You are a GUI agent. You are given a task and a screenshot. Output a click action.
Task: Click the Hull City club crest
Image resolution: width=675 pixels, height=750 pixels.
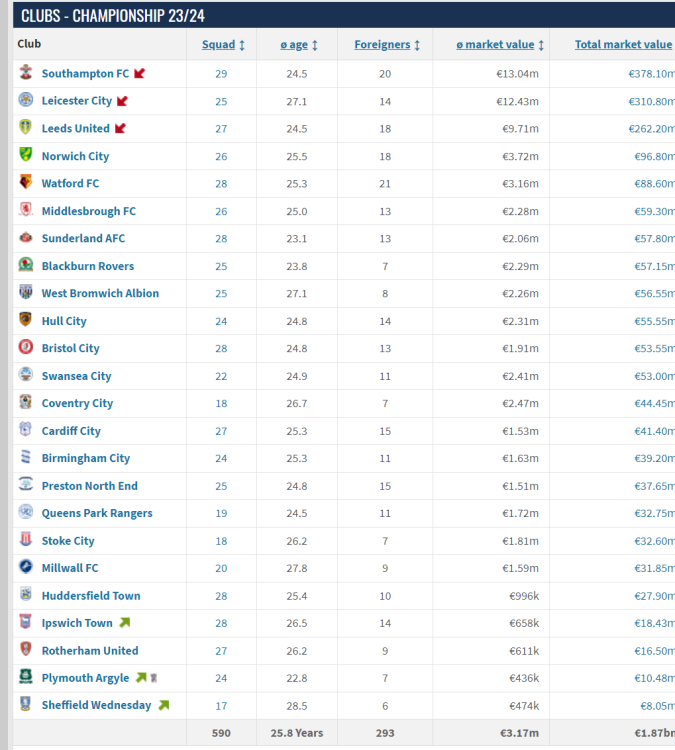pos(26,320)
